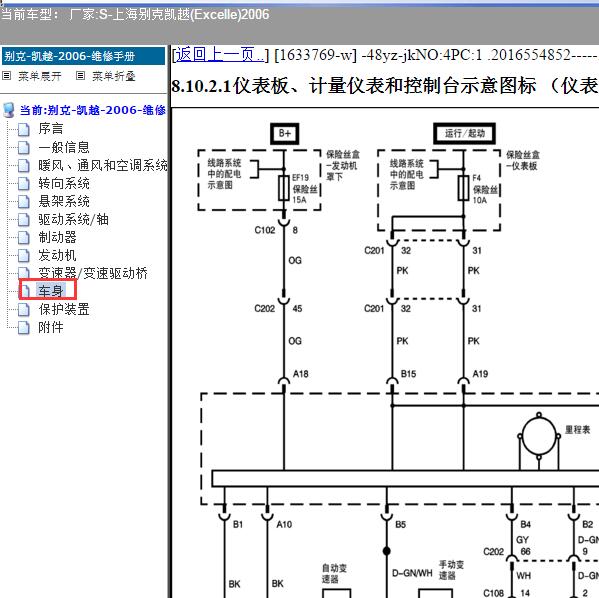Select the highlighted 车身 section
The width and height of the screenshot is (599, 598).
click(51, 290)
